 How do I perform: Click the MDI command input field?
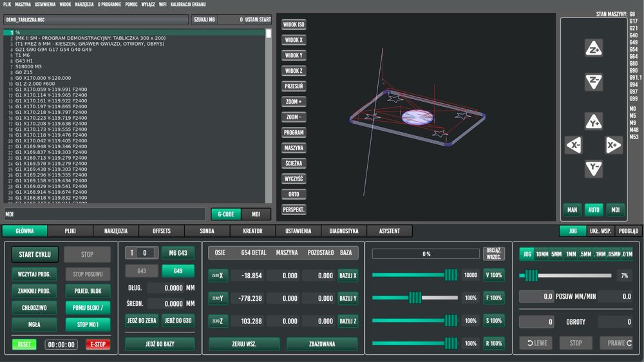104,214
